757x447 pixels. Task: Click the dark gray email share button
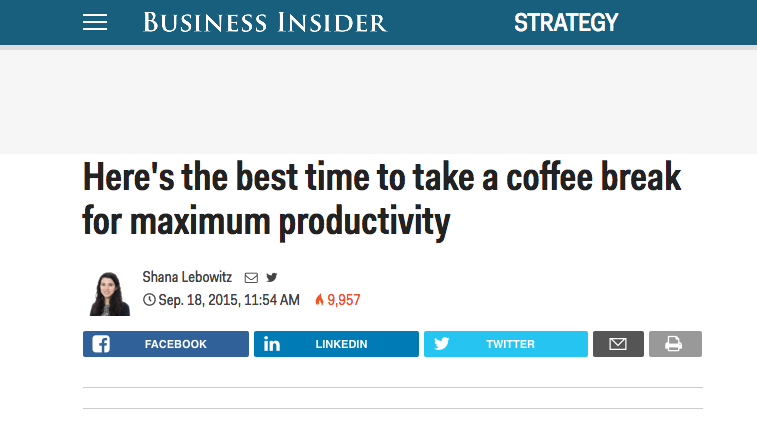point(618,344)
